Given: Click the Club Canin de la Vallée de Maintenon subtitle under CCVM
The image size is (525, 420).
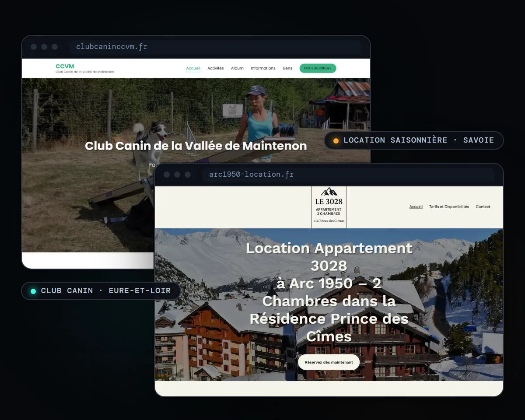Looking at the screenshot, I should pos(85,72).
